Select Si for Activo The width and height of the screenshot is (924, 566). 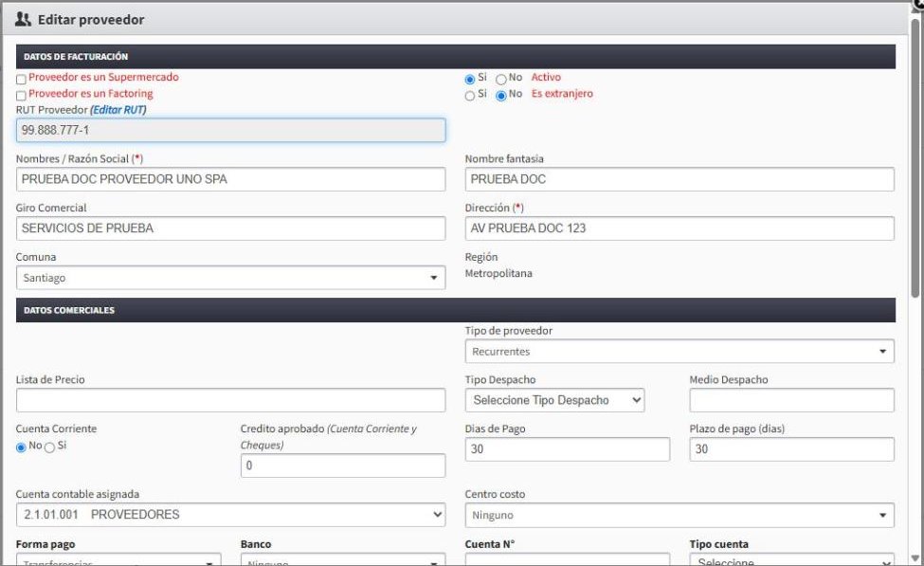[470, 79]
